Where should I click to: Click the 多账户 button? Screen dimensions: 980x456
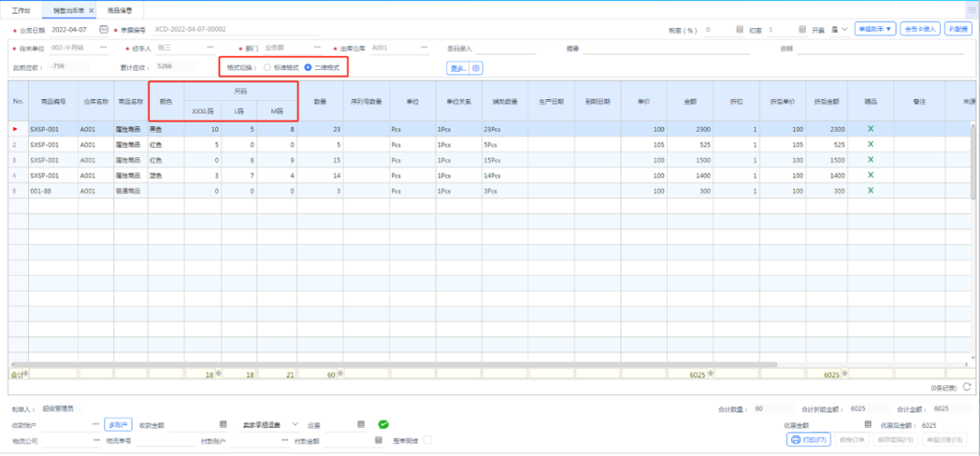click(x=118, y=424)
